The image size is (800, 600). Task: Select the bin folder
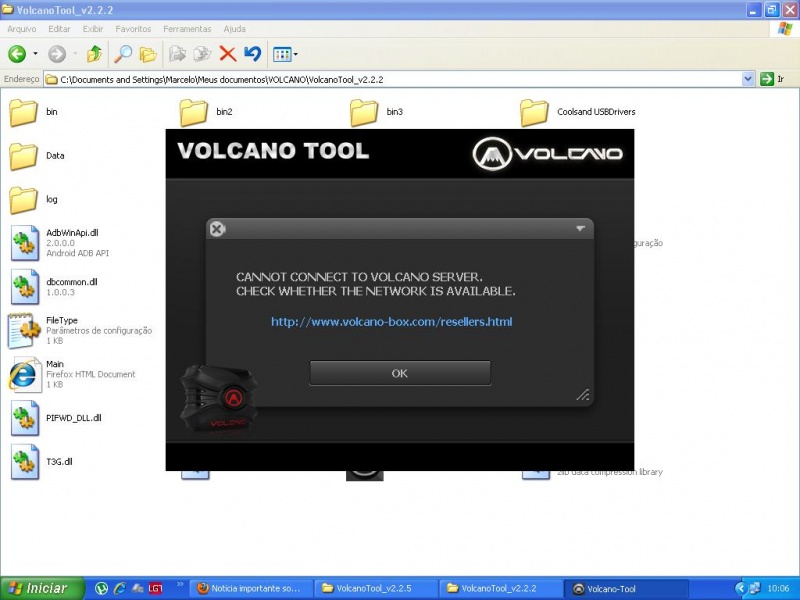(34, 112)
